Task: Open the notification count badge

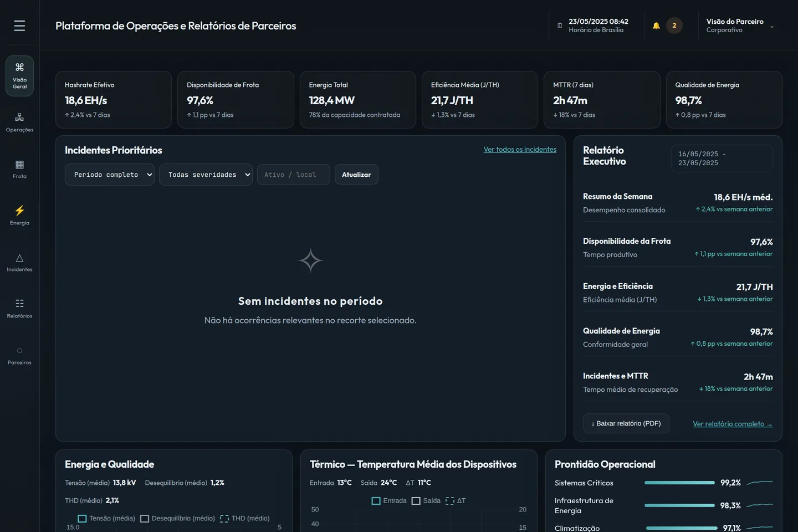Action: click(674, 25)
